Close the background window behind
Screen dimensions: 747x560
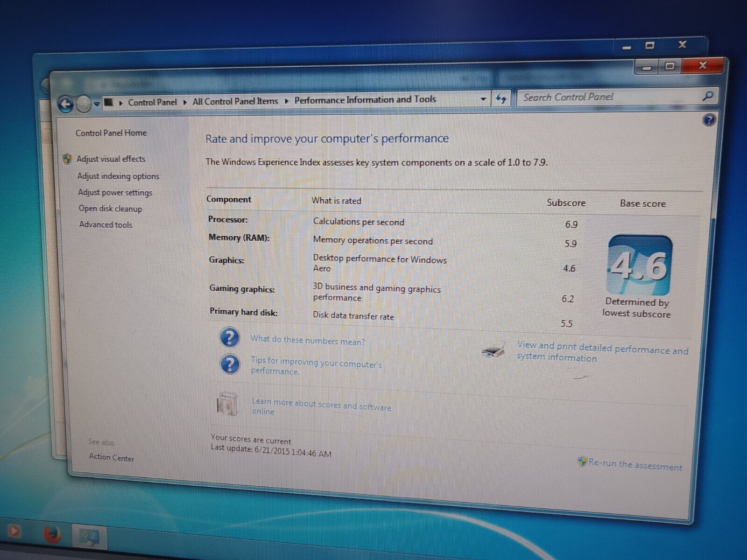pyautogui.click(x=682, y=45)
